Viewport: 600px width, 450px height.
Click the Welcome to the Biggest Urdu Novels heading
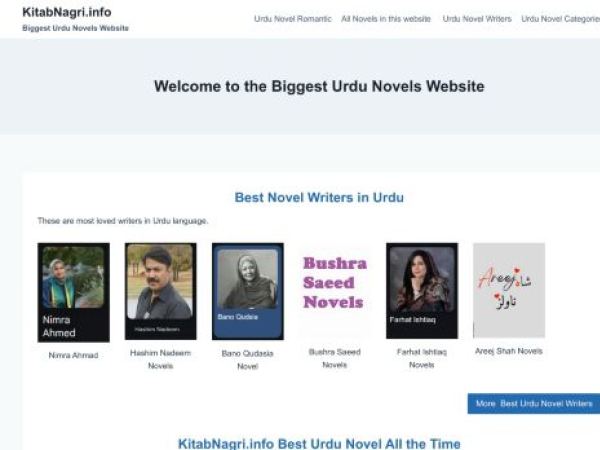point(319,86)
